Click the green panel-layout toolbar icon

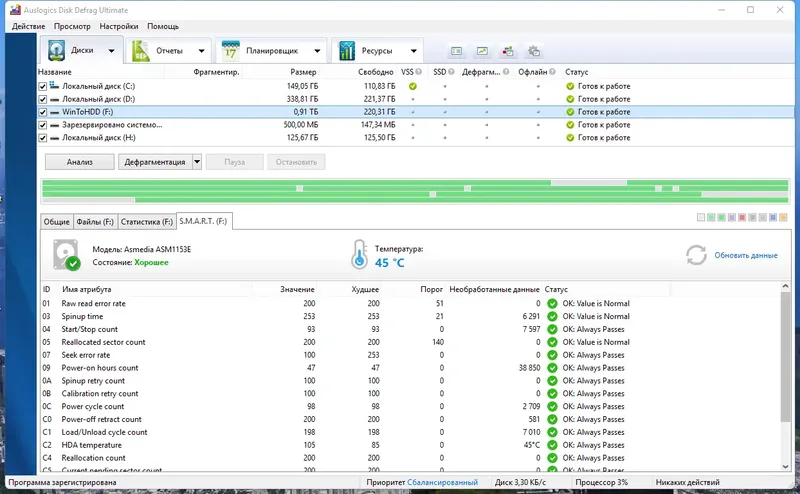[x=457, y=51]
